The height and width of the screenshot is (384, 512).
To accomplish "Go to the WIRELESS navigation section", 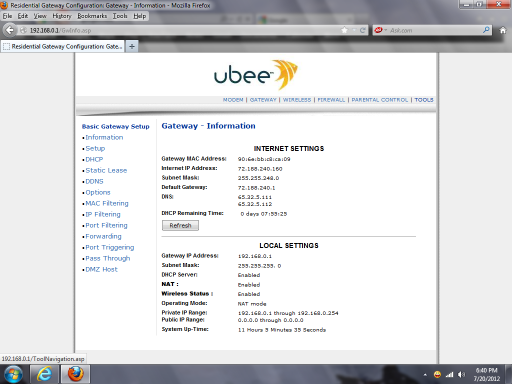I will [297, 100].
